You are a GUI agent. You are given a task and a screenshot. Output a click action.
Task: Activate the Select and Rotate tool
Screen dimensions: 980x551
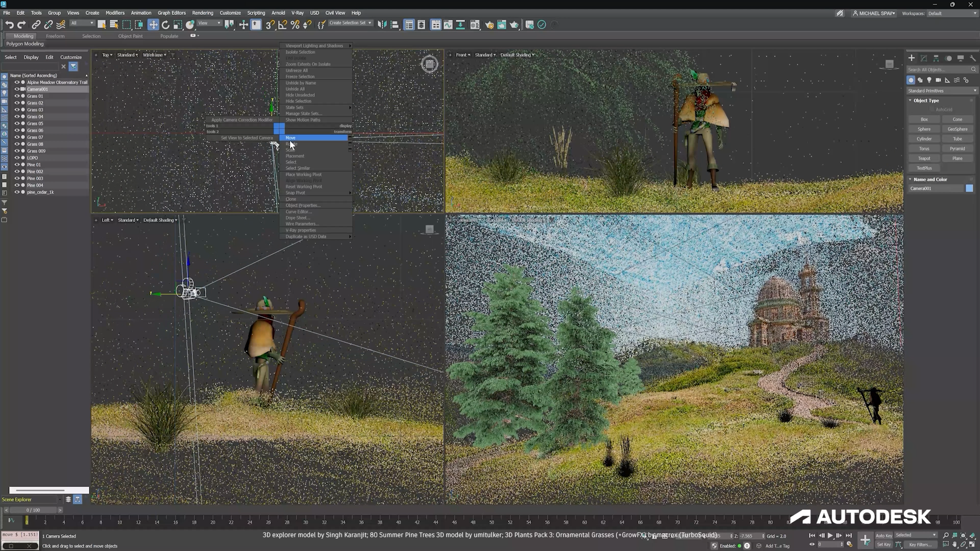[x=165, y=24]
